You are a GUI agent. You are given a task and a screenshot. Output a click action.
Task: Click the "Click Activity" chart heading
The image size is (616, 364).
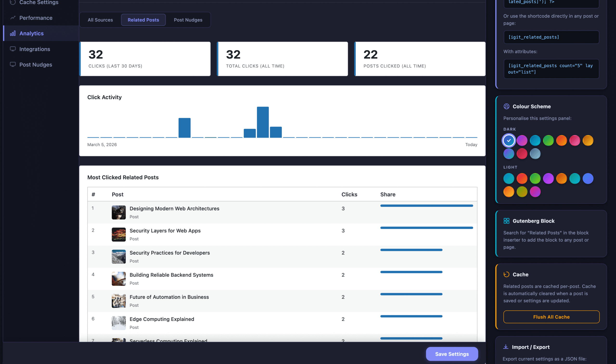104,97
